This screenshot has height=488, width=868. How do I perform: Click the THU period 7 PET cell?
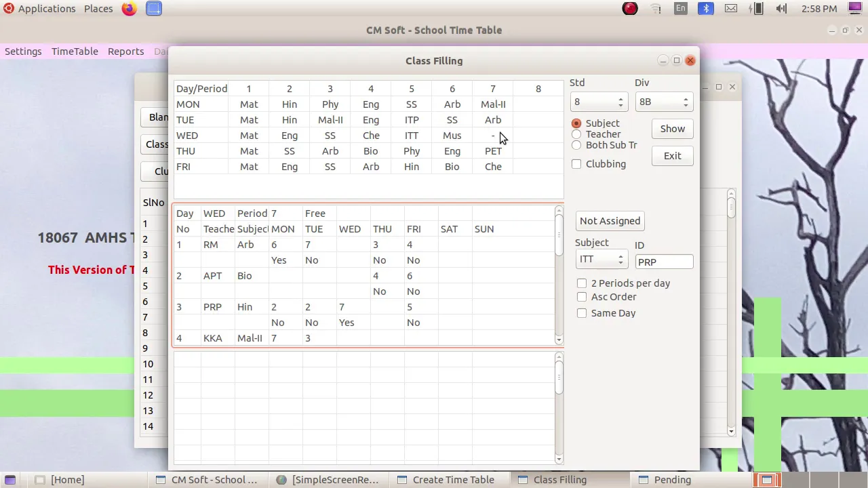493,151
